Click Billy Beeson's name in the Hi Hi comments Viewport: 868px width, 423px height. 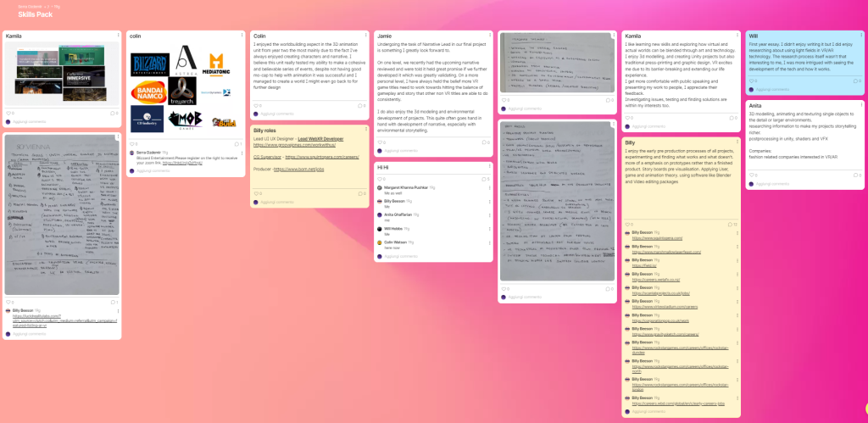(395, 202)
